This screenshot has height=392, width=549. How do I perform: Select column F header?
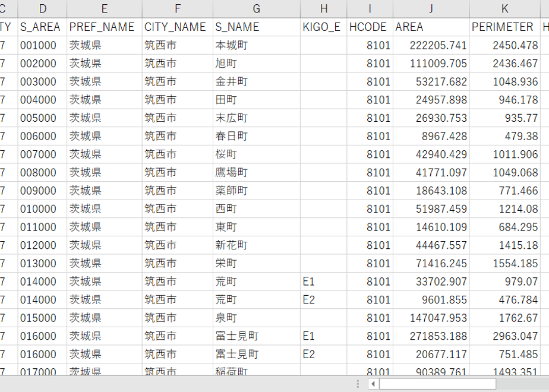pos(178,9)
